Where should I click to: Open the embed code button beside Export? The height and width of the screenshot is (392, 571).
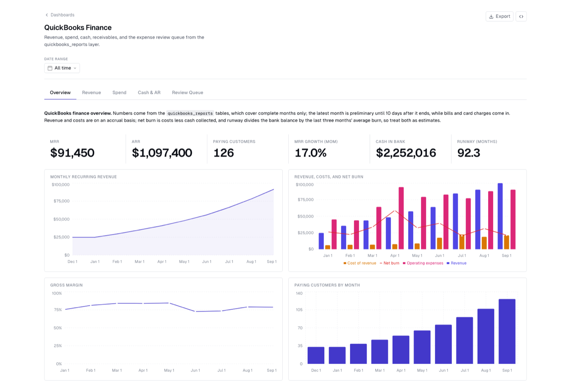click(x=521, y=16)
